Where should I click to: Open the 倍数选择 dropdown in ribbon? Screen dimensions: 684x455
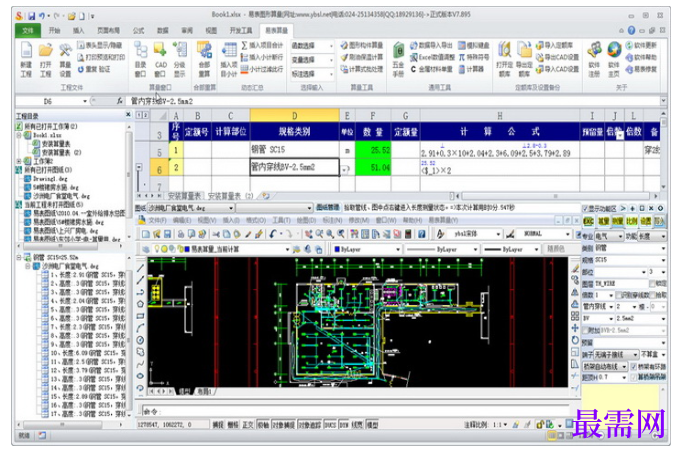312,46
